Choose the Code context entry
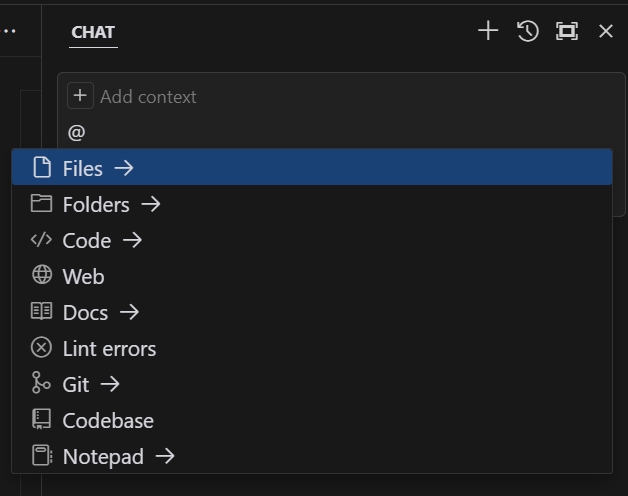The image size is (628, 496). [312, 240]
